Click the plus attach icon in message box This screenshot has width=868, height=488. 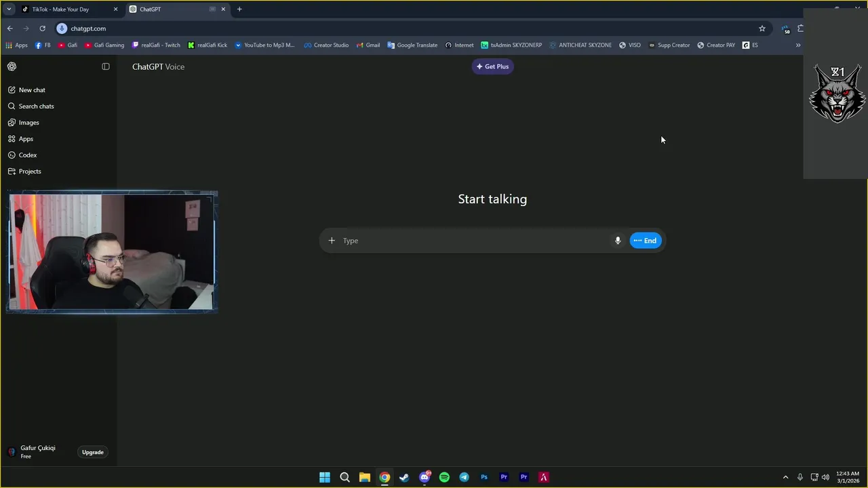tap(332, 241)
